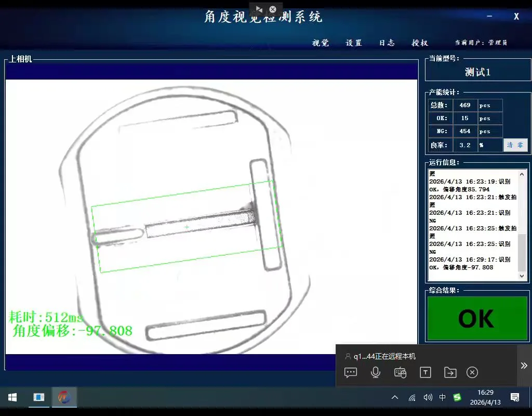The width and height of the screenshot is (532, 416).
Task: Open the Windows notification center icon
Action: [x=515, y=397]
